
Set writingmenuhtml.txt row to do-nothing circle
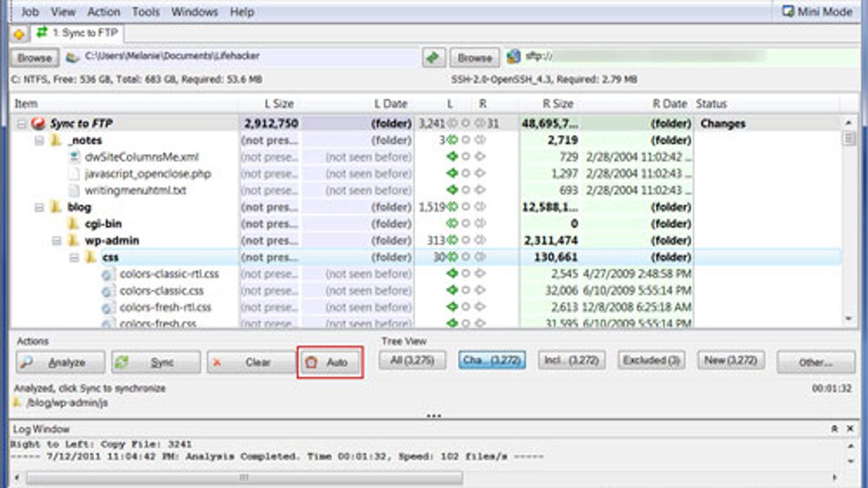pos(467,190)
